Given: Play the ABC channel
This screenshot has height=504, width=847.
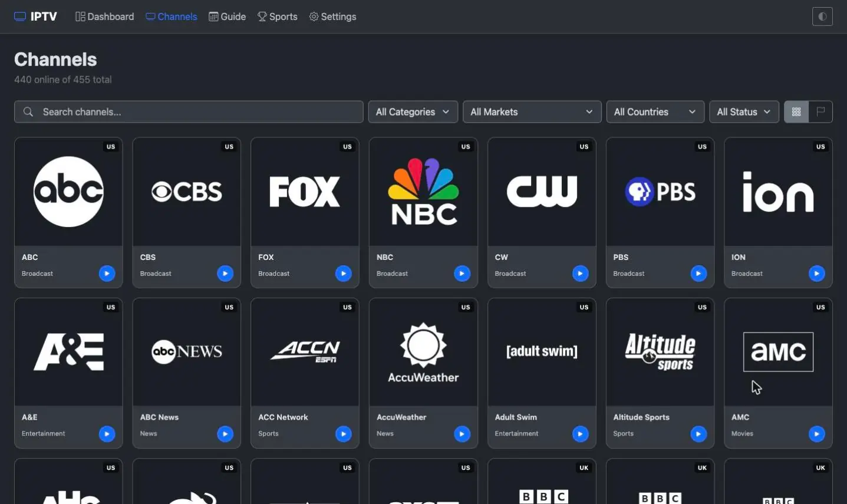Looking at the screenshot, I should coord(107,274).
